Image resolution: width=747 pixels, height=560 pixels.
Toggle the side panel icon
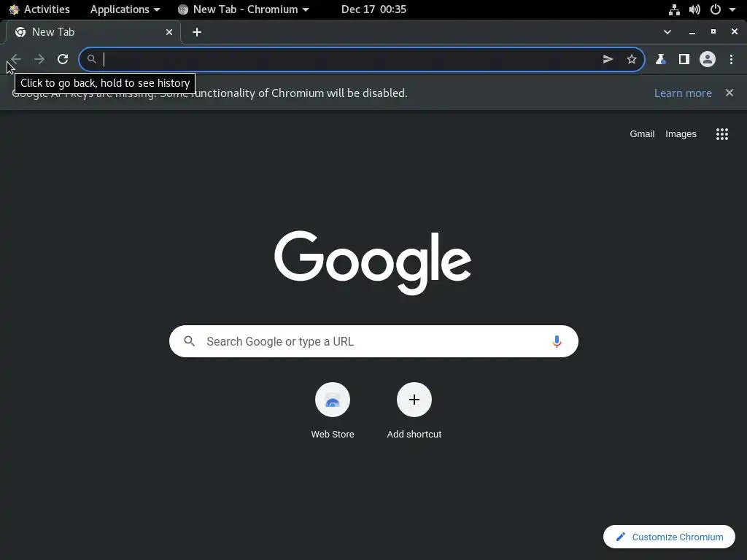(684, 59)
